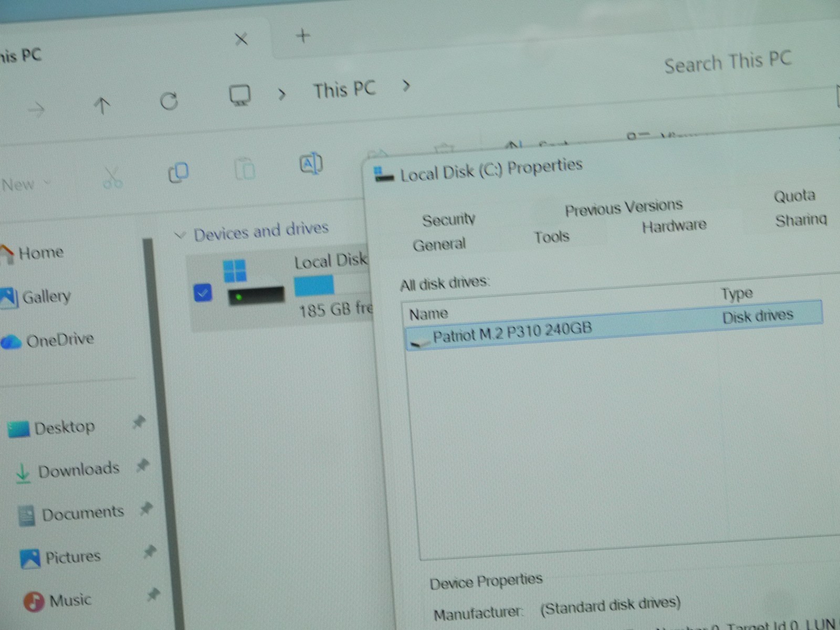The height and width of the screenshot is (630, 840).
Task: Click the pin icon beside Music
Action: (153, 594)
